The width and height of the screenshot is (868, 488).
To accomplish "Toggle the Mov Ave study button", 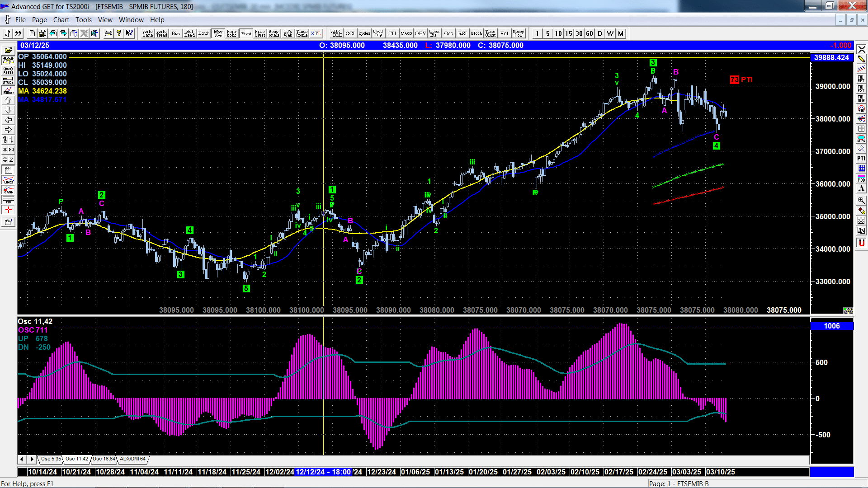I will (x=218, y=33).
